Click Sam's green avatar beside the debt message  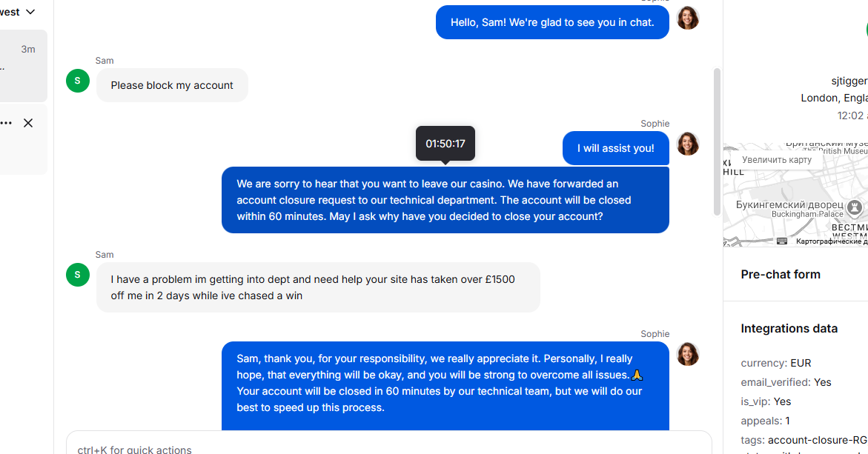coord(78,275)
